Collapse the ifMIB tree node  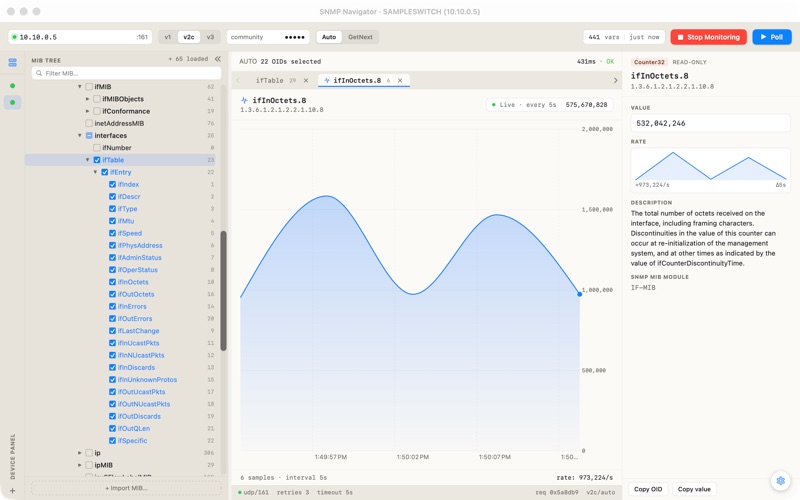pyautogui.click(x=80, y=87)
